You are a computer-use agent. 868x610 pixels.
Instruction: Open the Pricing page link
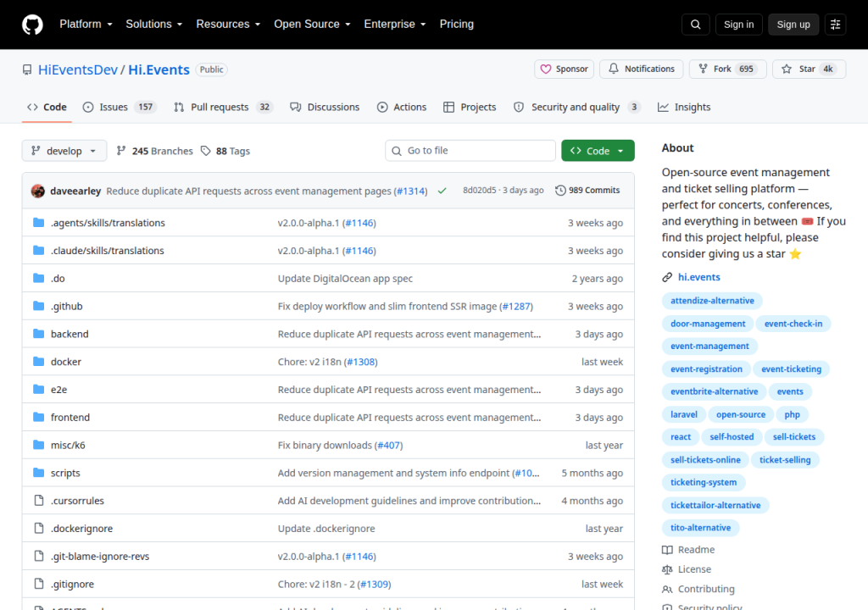pyautogui.click(x=457, y=25)
